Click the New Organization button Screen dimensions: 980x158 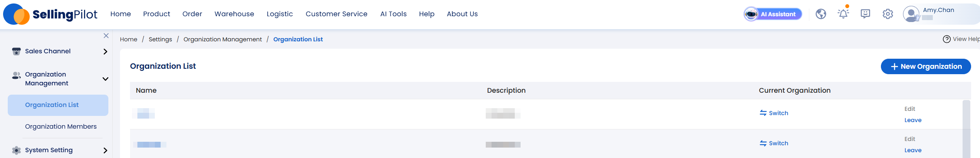pos(926,66)
